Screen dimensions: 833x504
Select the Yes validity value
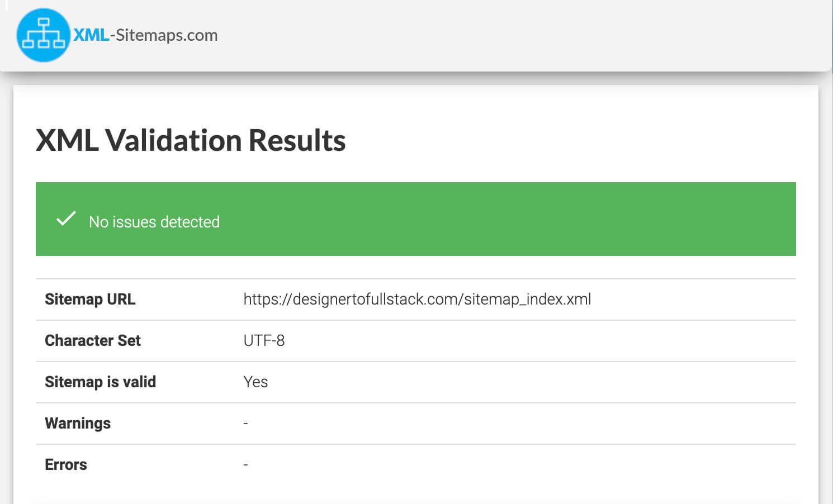pos(255,382)
